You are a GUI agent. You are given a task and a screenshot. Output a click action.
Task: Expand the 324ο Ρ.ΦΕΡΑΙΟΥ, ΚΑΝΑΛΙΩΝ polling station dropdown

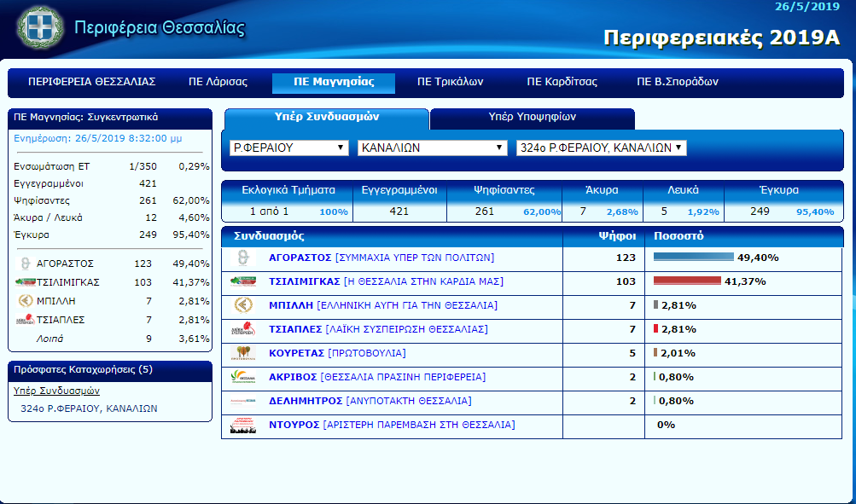click(602, 148)
